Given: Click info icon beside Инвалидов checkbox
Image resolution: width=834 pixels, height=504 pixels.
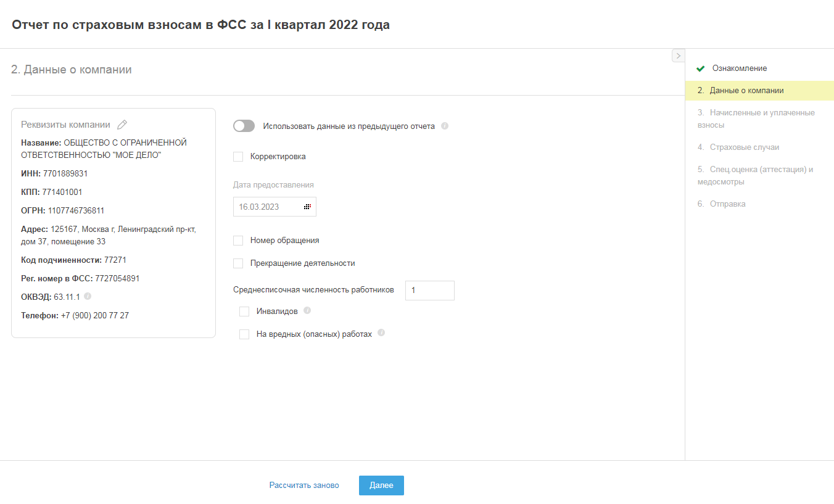Looking at the screenshot, I should pyautogui.click(x=307, y=310).
